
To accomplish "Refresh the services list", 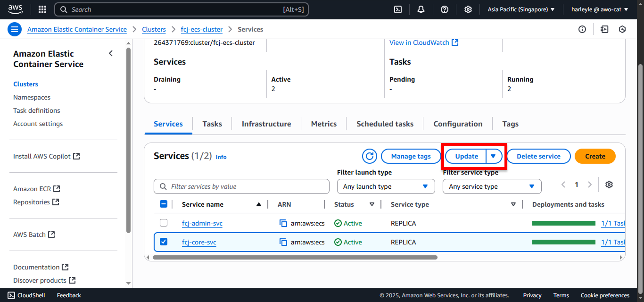I will [x=370, y=156].
